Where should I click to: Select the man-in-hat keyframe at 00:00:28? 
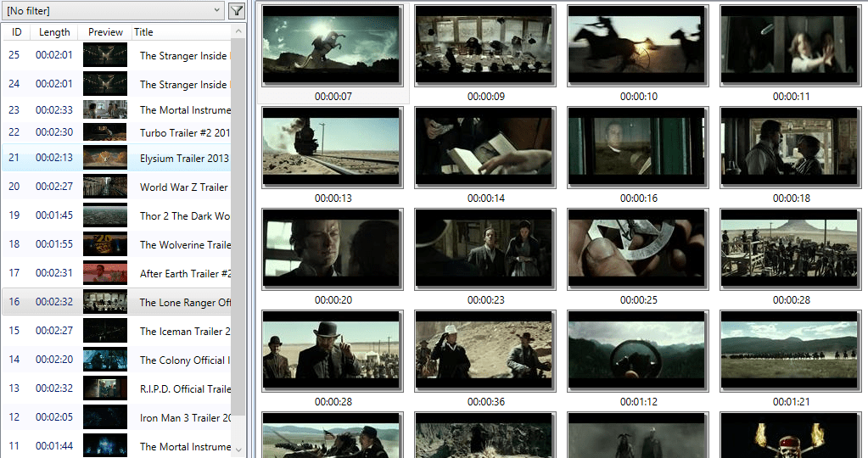click(332, 351)
